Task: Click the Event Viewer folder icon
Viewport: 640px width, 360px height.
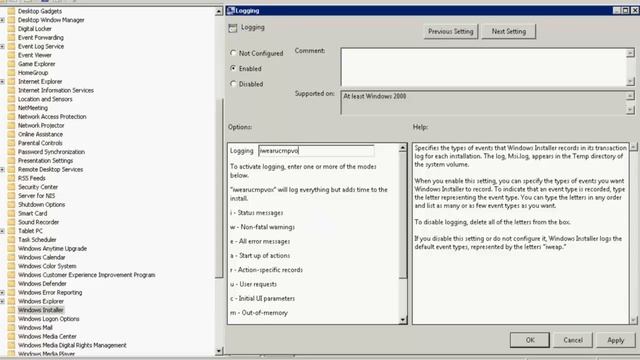Action: coord(11,55)
